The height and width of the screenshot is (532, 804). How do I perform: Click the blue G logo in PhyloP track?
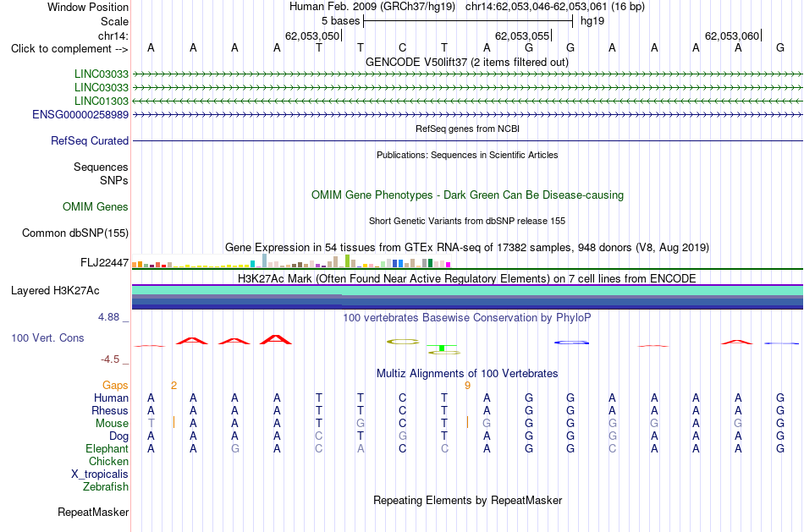coord(571,343)
